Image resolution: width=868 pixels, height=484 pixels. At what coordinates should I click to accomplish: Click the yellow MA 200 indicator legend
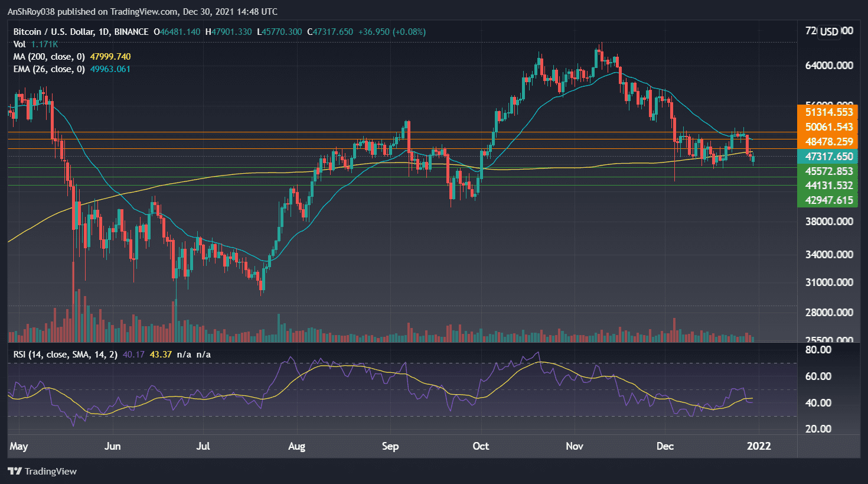point(50,56)
